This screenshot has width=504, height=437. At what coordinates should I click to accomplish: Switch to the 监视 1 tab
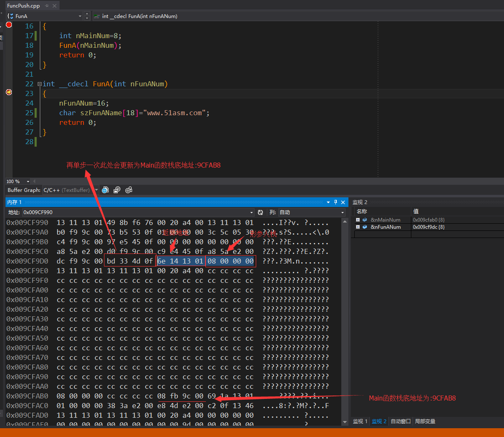point(360,421)
